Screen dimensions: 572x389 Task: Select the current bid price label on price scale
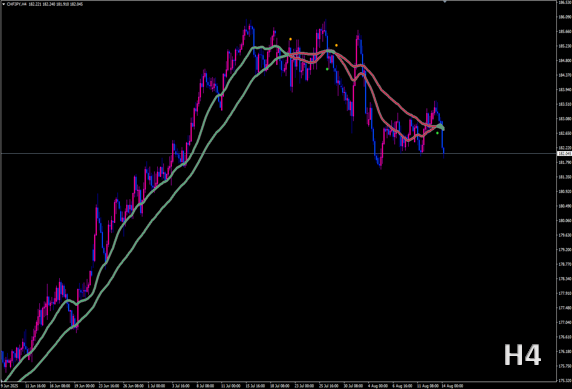[x=564, y=154]
